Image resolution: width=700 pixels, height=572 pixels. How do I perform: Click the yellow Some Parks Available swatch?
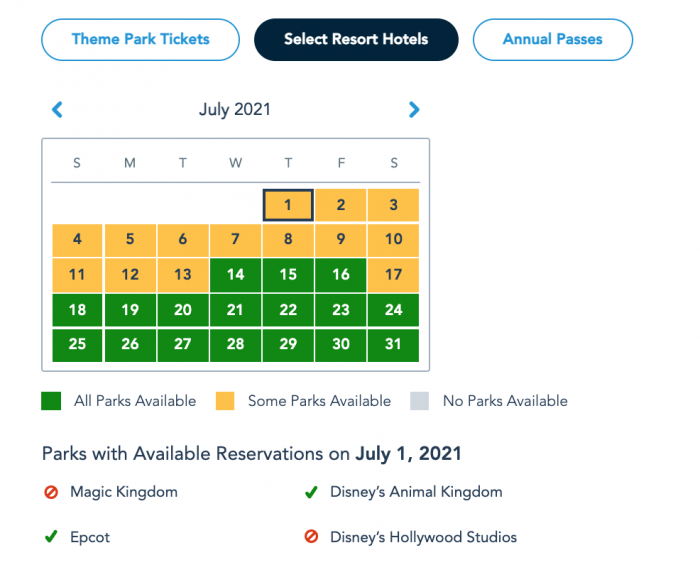(x=226, y=401)
